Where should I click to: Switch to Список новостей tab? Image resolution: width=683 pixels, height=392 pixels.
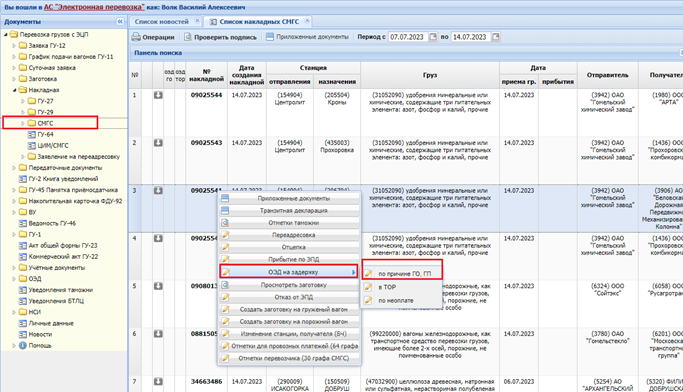click(x=162, y=21)
